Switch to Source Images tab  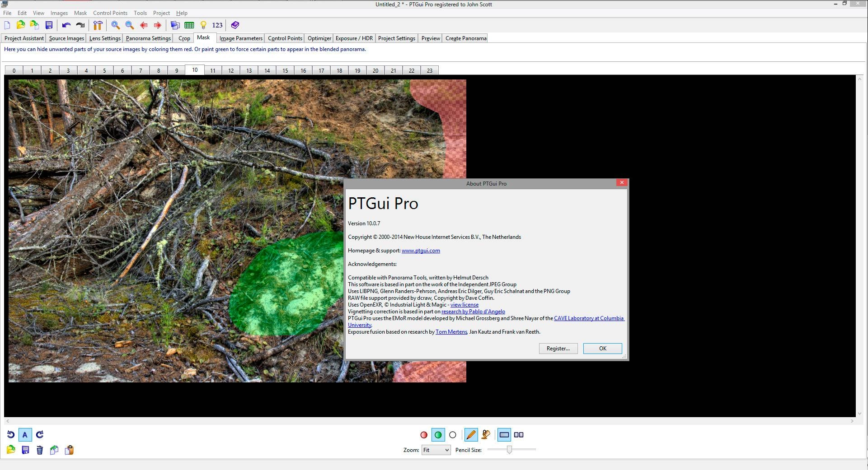pos(66,38)
